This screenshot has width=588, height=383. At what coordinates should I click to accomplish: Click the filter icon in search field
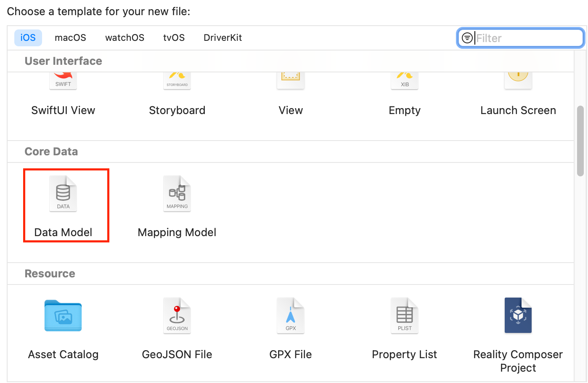pyautogui.click(x=467, y=38)
